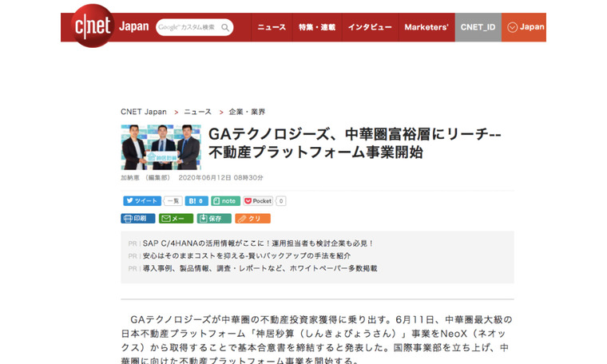The image size is (607, 364).
Task: Open the Marketers' menu tab
Action: click(426, 27)
